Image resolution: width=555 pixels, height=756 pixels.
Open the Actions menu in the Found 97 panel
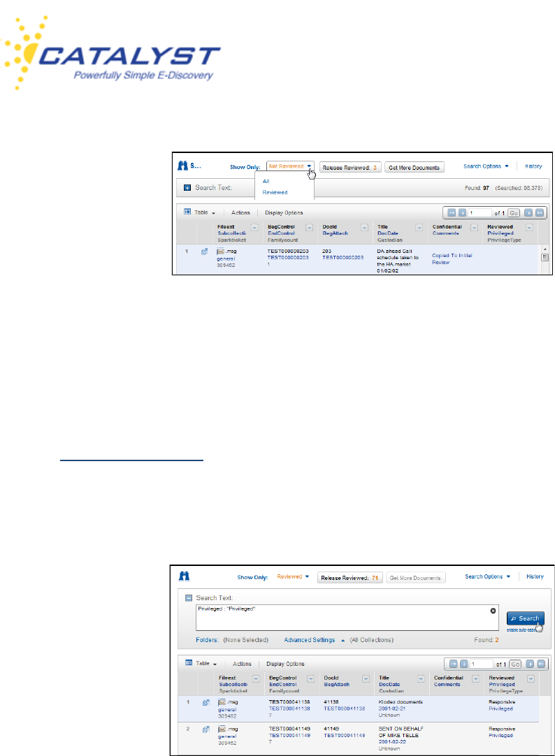coord(240,212)
